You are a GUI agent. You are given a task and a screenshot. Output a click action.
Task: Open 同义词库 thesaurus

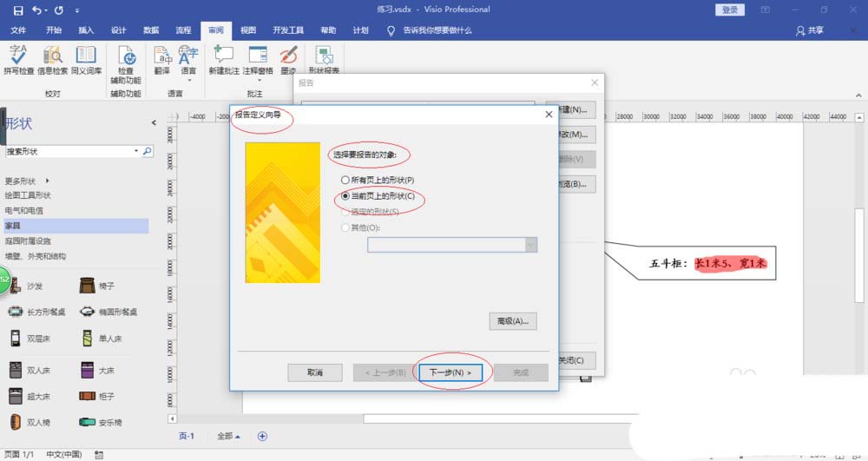point(86,60)
